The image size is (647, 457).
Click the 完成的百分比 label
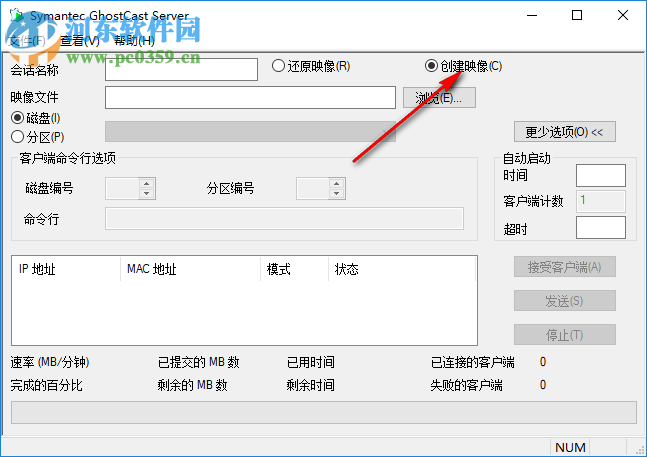coord(46,385)
